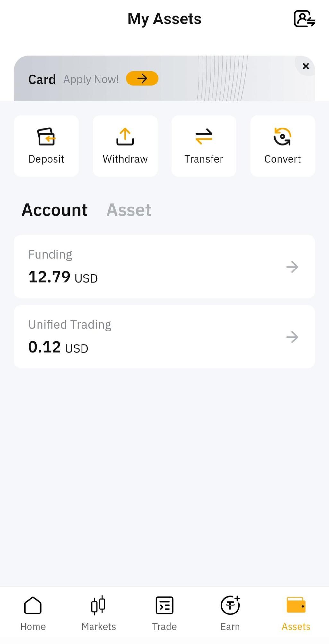
Task: Tap the Transfer arrows icon
Action: tap(204, 137)
